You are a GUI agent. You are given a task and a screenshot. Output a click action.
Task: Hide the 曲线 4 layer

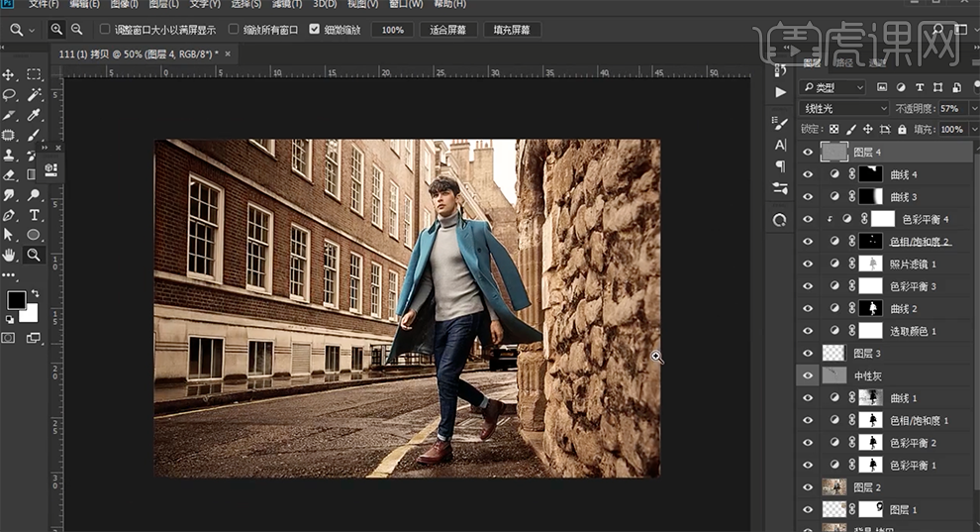(x=809, y=174)
